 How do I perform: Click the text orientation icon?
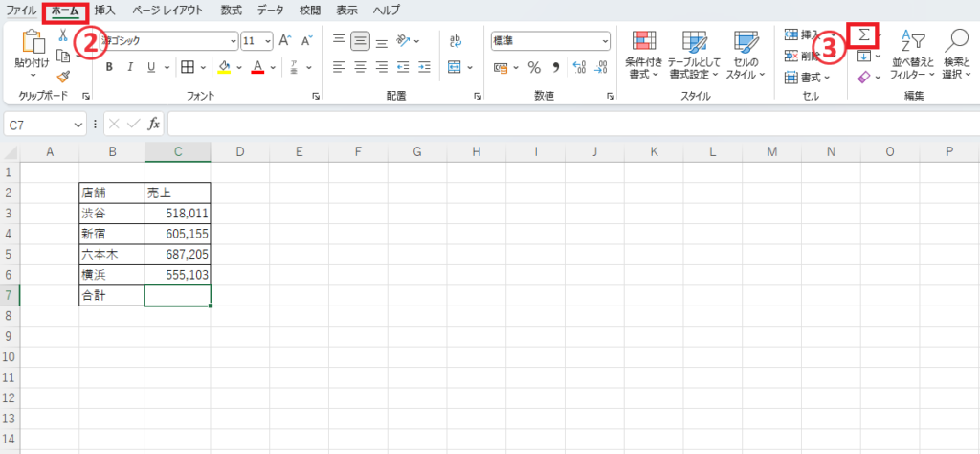tap(403, 40)
